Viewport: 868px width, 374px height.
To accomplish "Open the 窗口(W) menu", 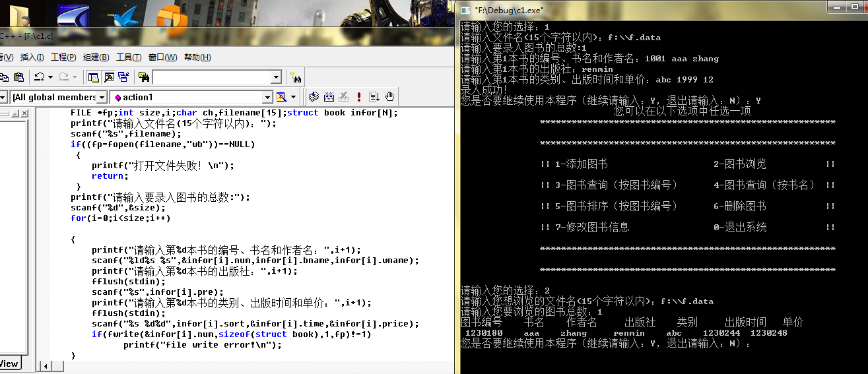I will pyautogui.click(x=162, y=57).
